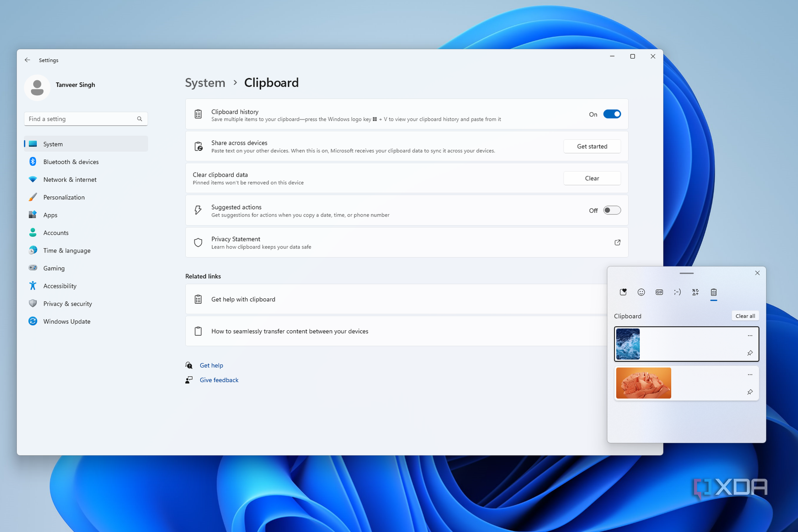Enable Suggested actions
Image resolution: width=798 pixels, height=532 pixels.
pos(611,210)
